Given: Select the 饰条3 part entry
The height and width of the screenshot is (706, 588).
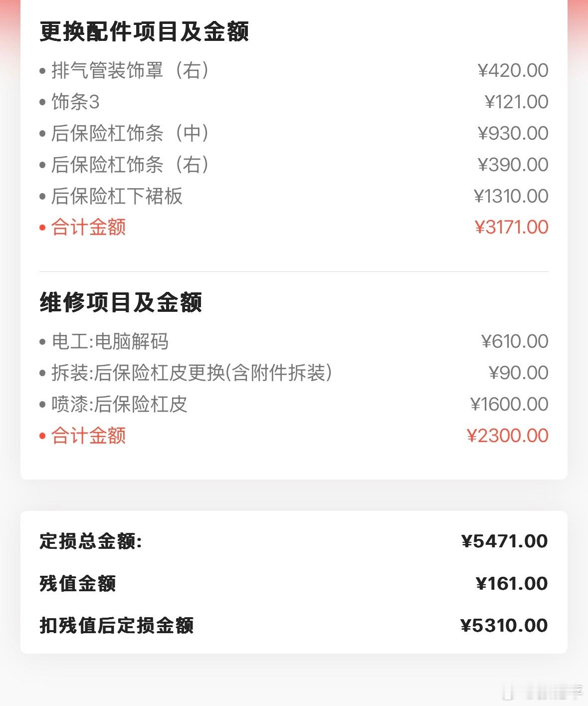Looking at the screenshot, I should 76,102.
